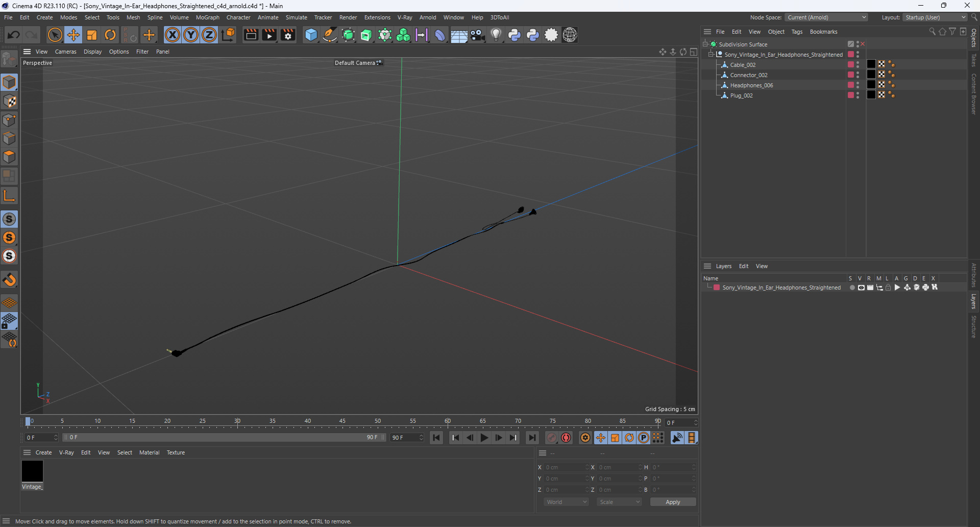Open the Attributes side tab
This screenshot has height=527, width=980.
(974, 275)
